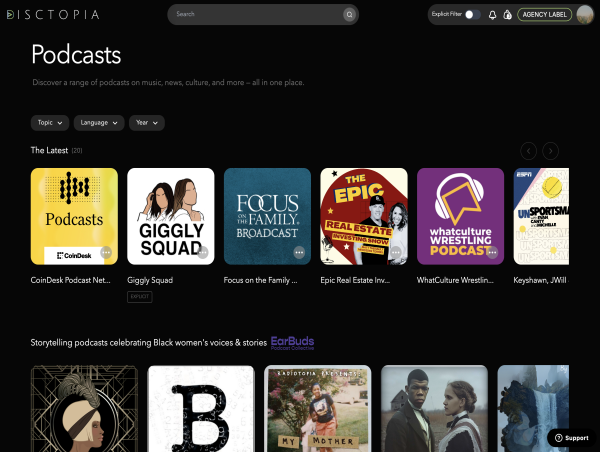Viewport: 600px width, 452px height.
Task: Open Focus on the Family Broadcast cover
Action: coord(267,216)
